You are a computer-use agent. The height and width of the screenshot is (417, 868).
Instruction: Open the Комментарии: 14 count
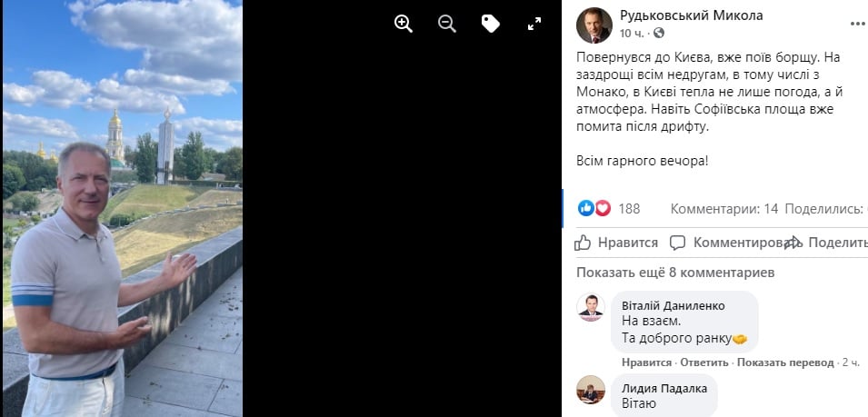(x=724, y=209)
